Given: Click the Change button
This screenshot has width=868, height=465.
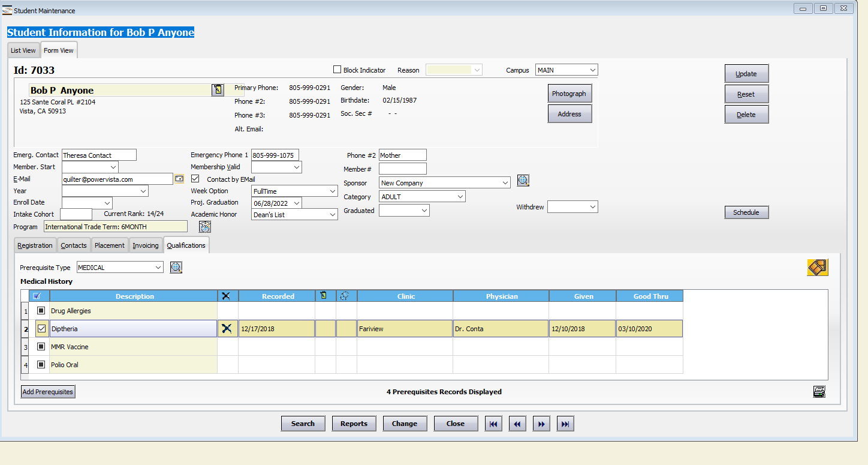Looking at the screenshot, I should 405,424.
